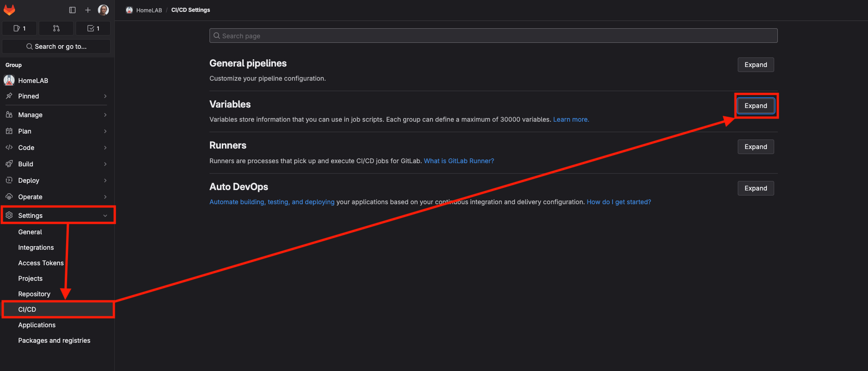
Task: Open Packages and registries settings
Action: (54, 340)
